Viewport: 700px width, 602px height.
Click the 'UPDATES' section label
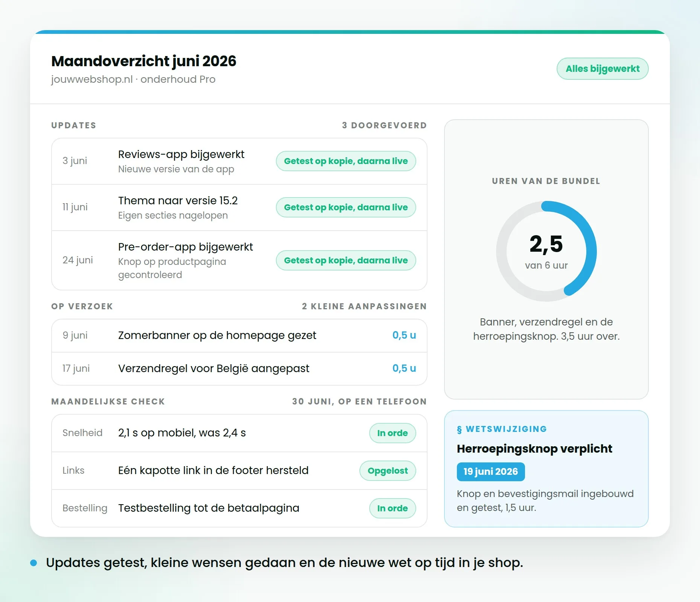coord(74,125)
